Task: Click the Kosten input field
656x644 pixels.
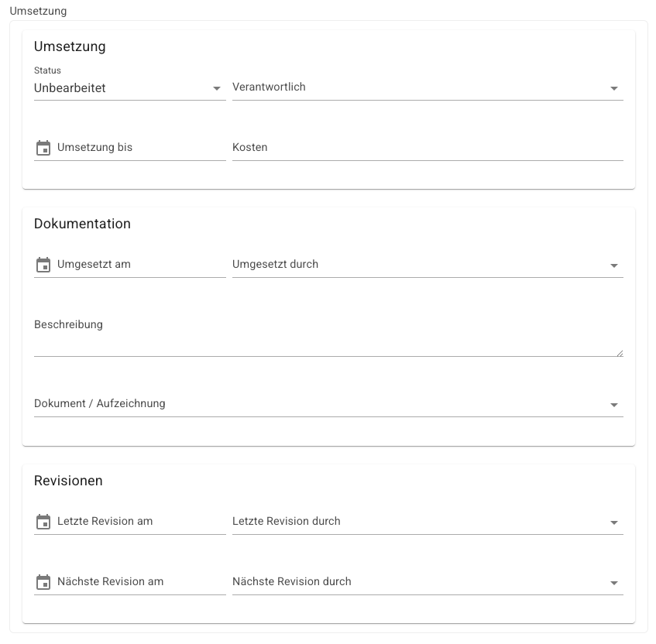Action: click(x=428, y=148)
